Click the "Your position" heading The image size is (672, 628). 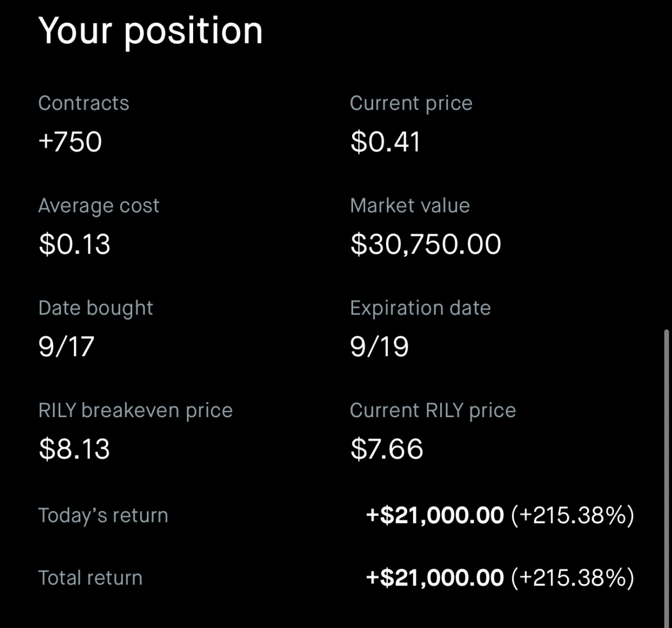tap(150, 31)
